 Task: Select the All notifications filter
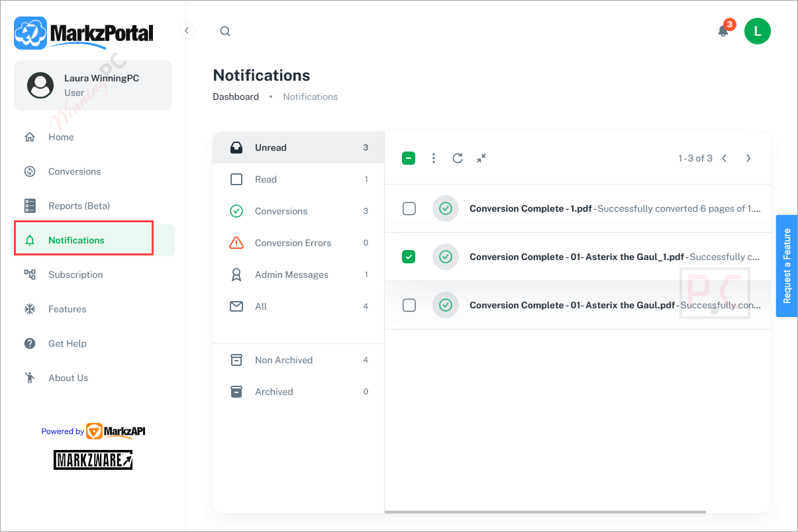(298, 306)
